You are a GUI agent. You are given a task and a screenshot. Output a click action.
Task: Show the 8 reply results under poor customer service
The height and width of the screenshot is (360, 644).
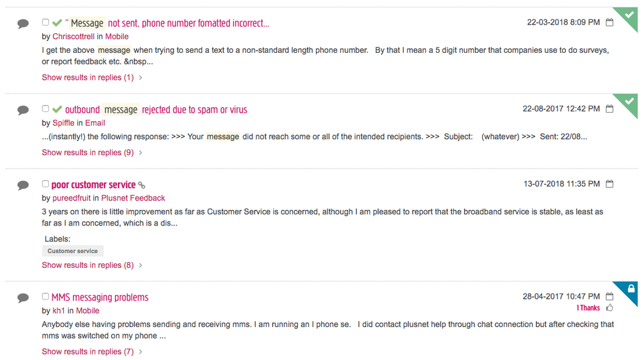pos(88,265)
